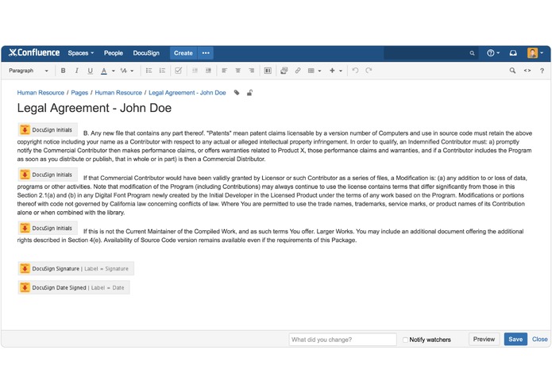The height and width of the screenshot is (392, 552).
Task: Open Legal Agreement - John Doe breadcrumb
Action: click(x=187, y=93)
